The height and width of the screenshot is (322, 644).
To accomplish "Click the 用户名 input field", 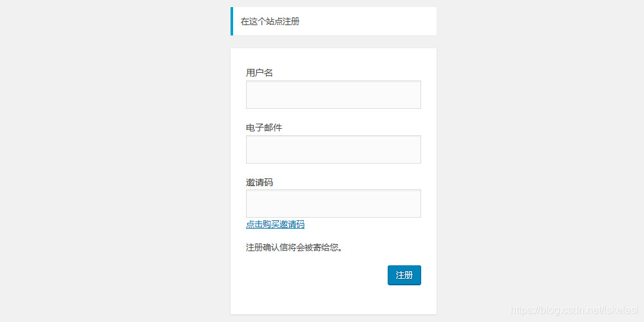I will tap(333, 95).
